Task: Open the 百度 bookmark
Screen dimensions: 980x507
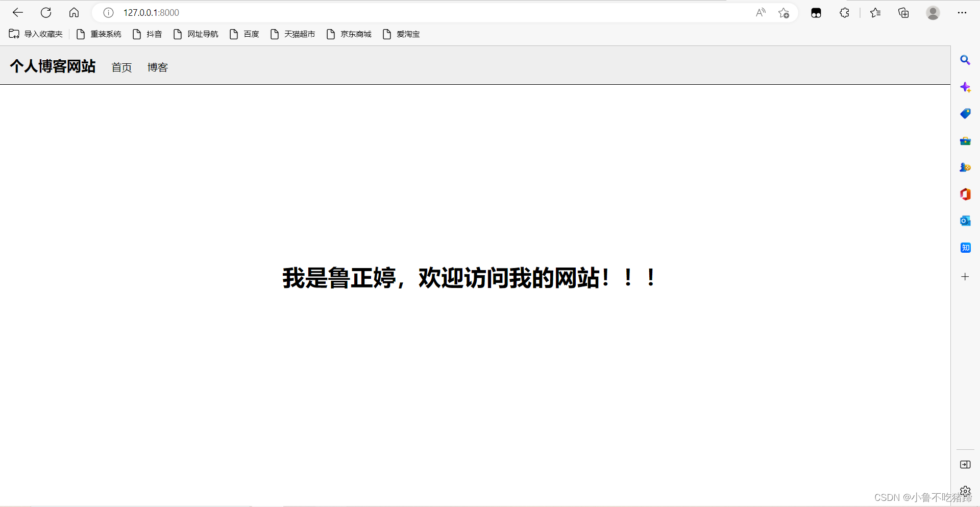Action: (x=244, y=34)
